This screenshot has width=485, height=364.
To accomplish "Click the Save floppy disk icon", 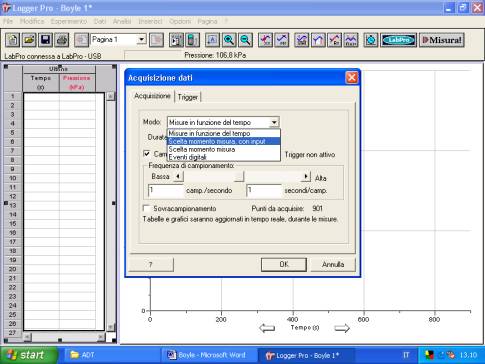I will coord(45,40).
